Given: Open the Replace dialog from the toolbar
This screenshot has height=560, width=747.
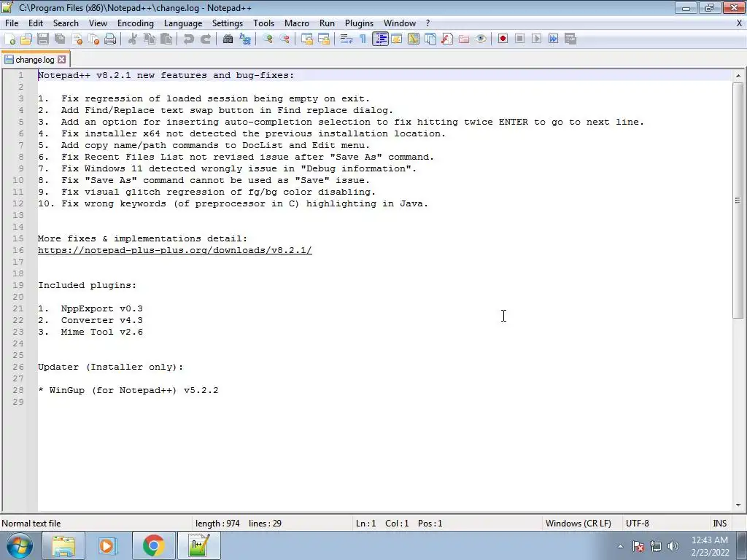Looking at the screenshot, I should tap(245, 39).
